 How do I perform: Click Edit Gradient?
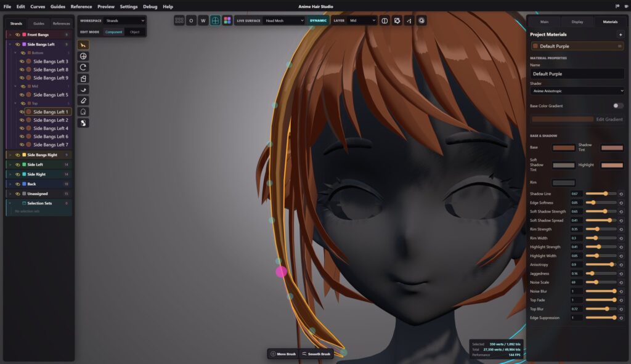609,119
